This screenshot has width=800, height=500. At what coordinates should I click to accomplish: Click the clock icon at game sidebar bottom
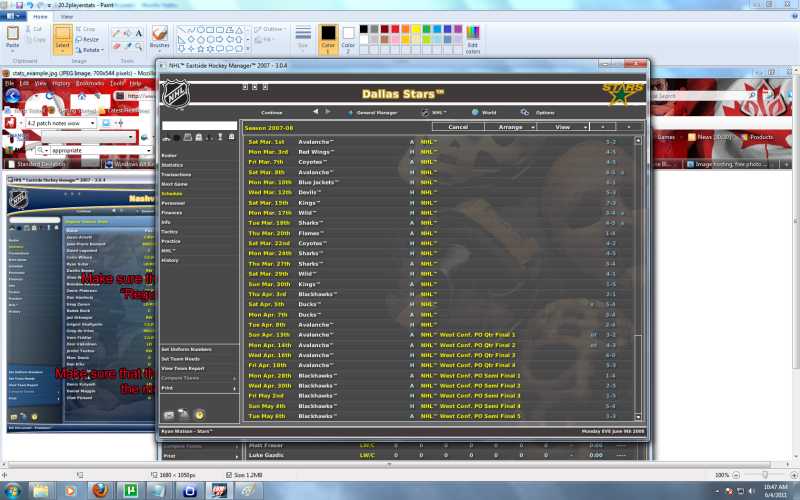(199, 415)
